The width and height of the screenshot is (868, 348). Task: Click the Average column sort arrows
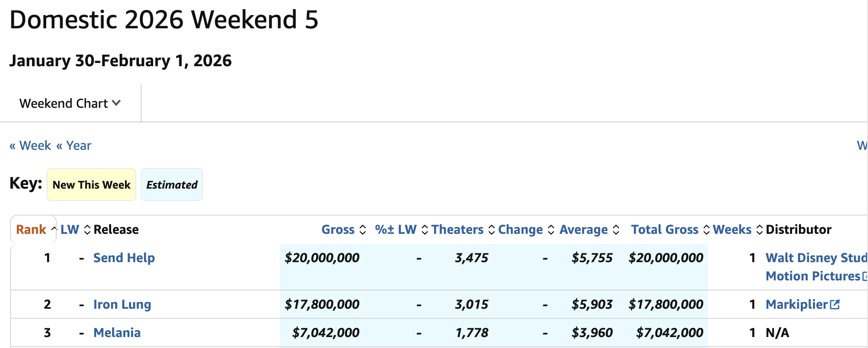(x=616, y=230)
